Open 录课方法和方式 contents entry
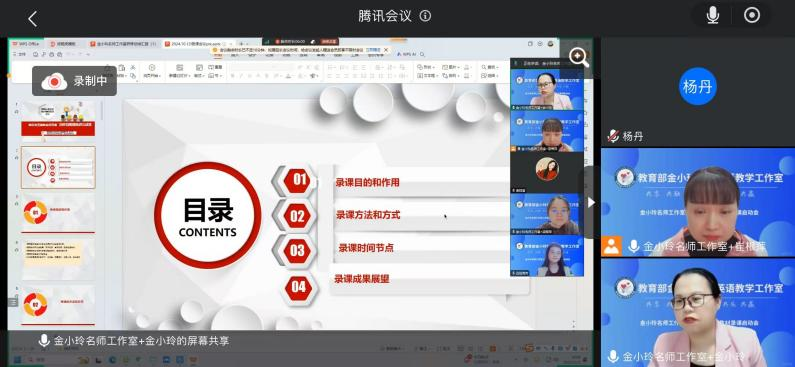The width and height of the screenshot is (795, 367). (368, 215)
